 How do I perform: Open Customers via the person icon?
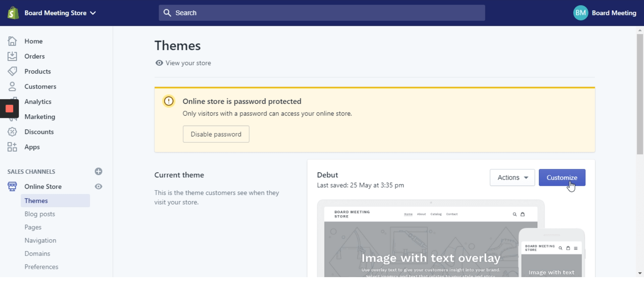(12, 86)
